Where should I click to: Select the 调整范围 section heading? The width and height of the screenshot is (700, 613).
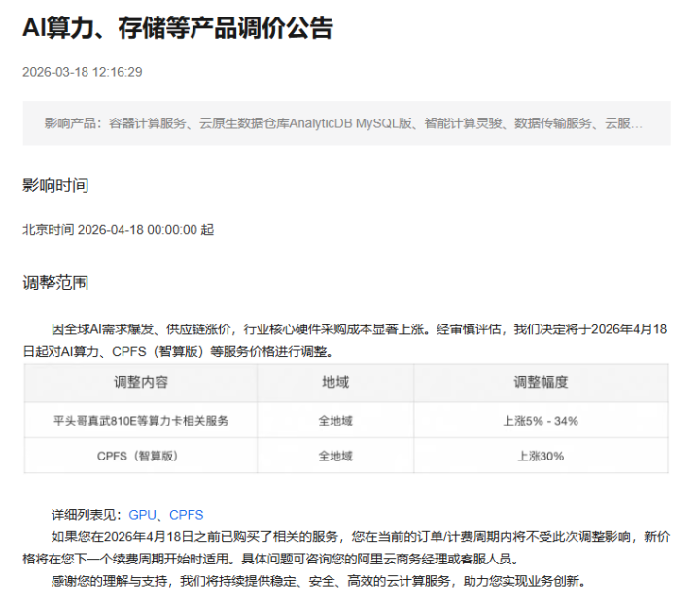55,284
